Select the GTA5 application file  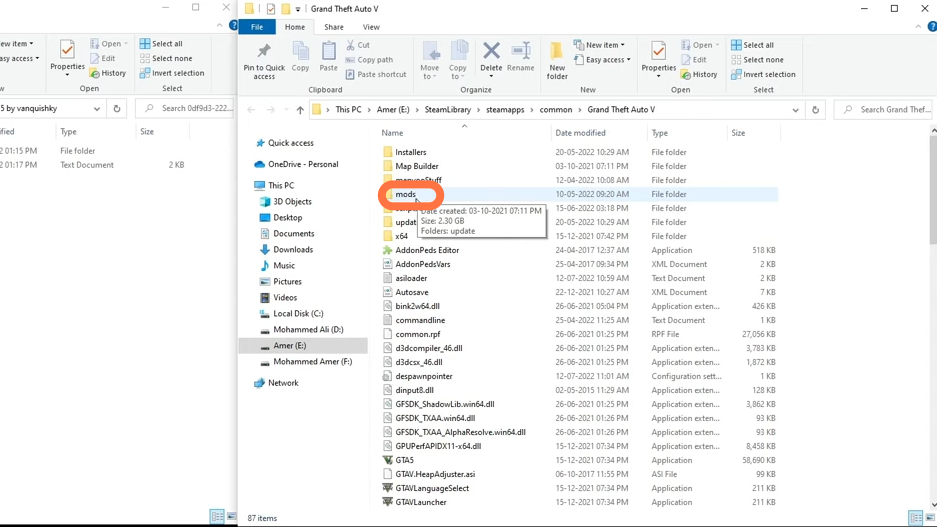tap(405, 460)
